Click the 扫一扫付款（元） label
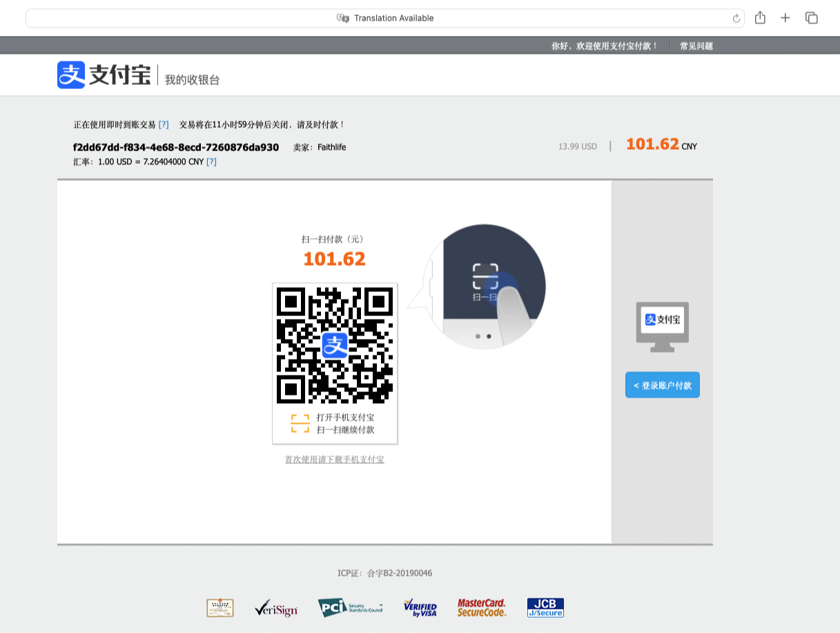 pyautogui.click(x=333, y=240)
